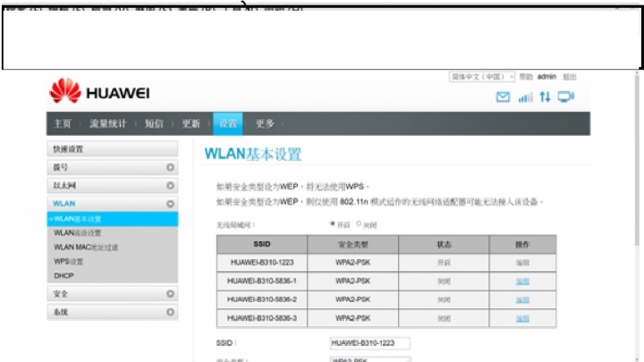This screenshot has width=644, height=362.
Task: Edit the HUAWEI-B310-1223 row
Action: pyautogui.click(x=522, y=263)
